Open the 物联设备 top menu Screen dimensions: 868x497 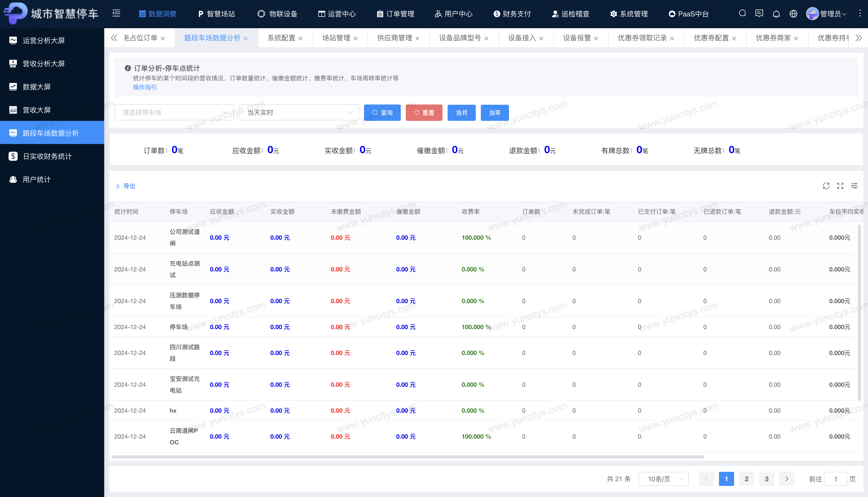click(277, 14)
